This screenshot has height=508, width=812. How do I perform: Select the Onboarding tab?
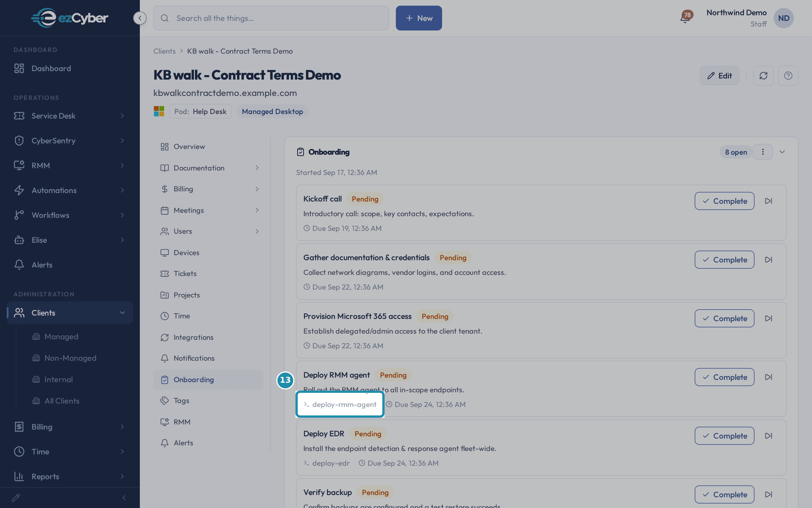[208, 380]
